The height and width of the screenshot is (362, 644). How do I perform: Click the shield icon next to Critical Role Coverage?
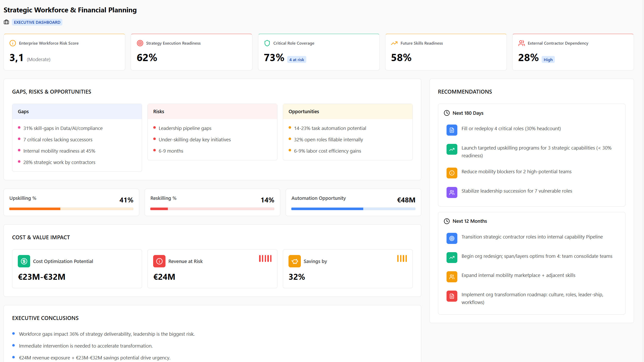point(267,43)
